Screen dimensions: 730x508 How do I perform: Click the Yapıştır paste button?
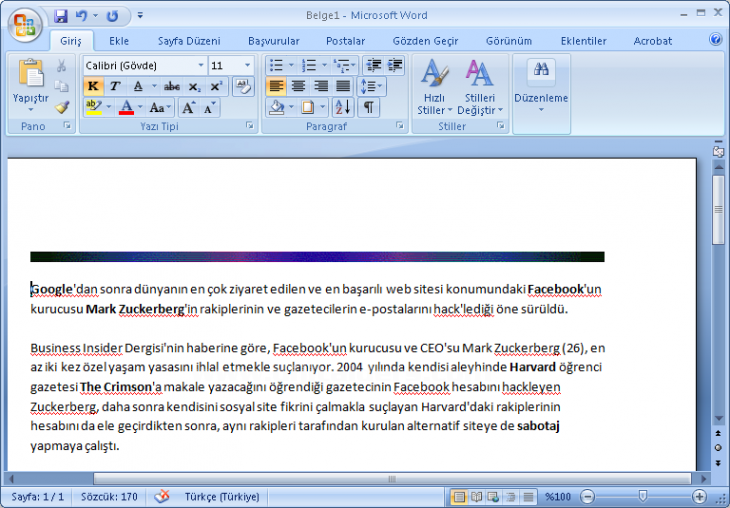tap(31, 85)
